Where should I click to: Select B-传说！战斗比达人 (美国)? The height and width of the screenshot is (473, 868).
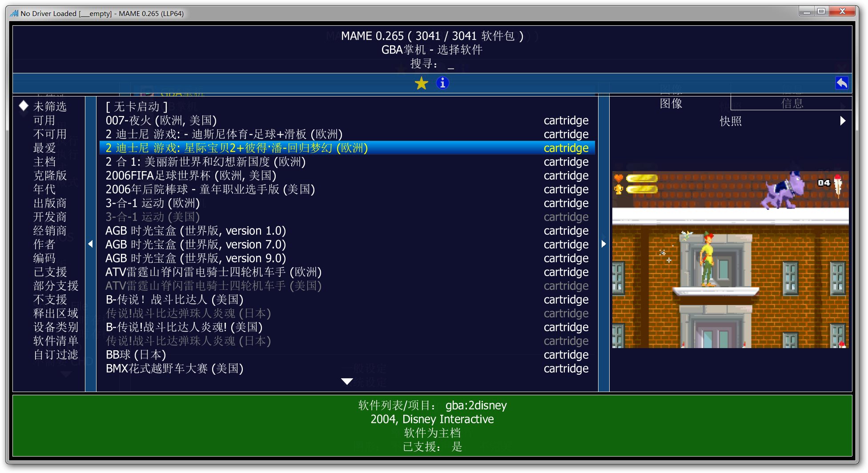pos(347,300)
